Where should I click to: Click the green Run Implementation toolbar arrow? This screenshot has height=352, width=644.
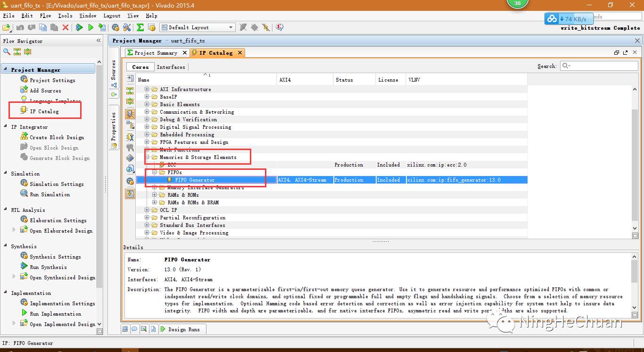click(91, 28)
